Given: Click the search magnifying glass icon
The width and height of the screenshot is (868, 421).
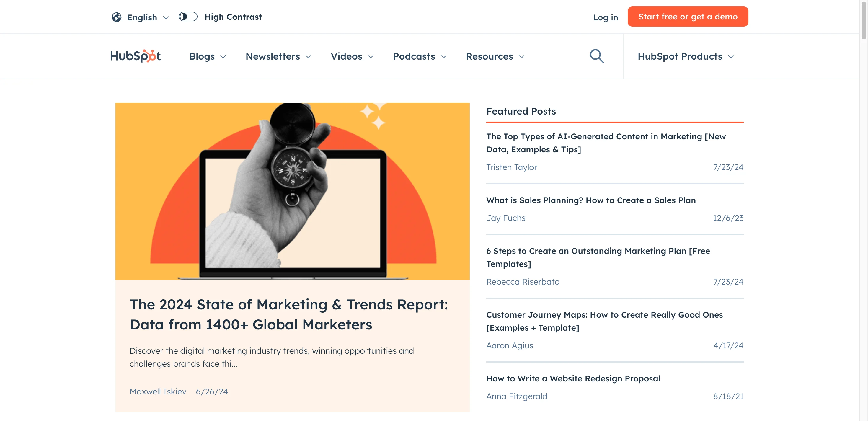Looking at the screenshot, I should point(596,56).
